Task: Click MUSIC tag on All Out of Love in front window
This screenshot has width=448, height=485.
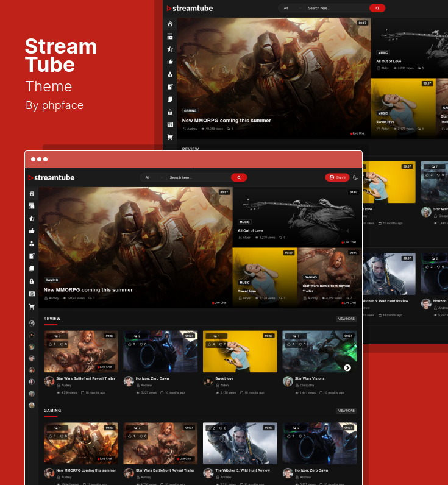Action: (x=244, y=222)
